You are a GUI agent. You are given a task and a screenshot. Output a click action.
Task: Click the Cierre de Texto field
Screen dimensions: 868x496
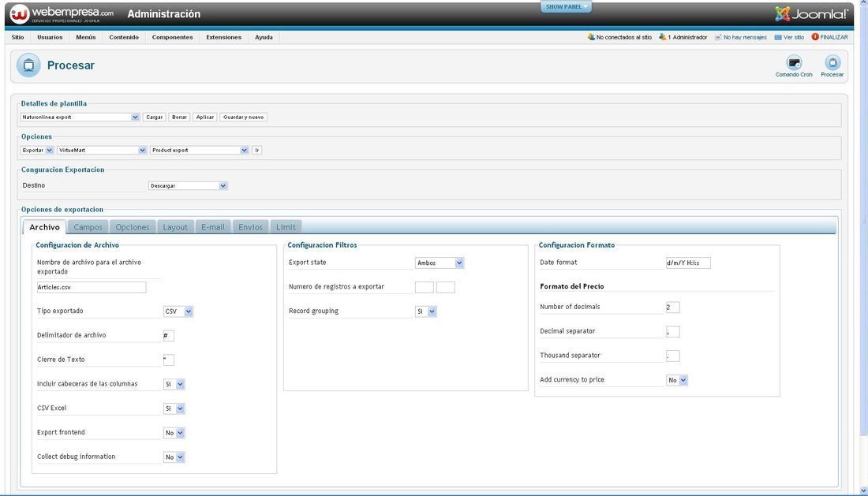[168, 360]
